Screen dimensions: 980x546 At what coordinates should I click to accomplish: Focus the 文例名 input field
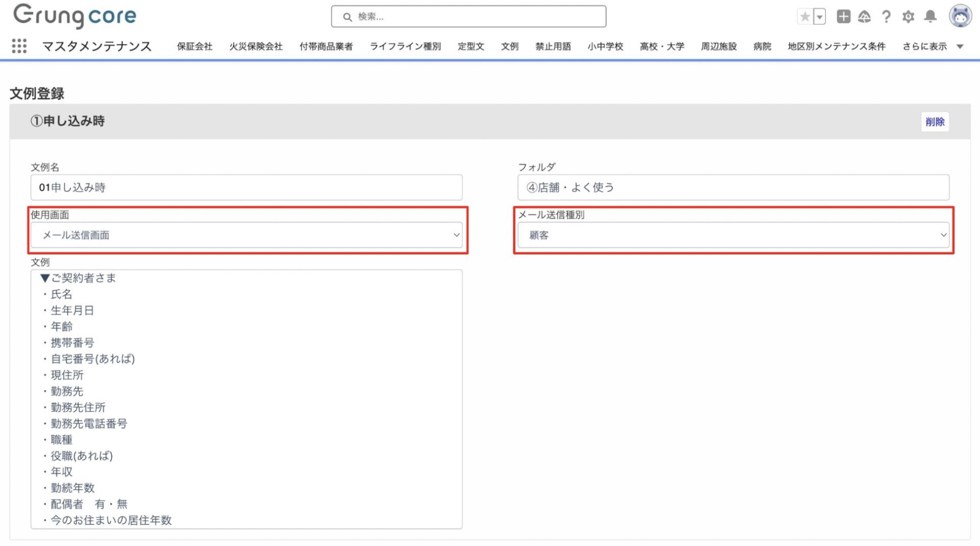point(247,187)
